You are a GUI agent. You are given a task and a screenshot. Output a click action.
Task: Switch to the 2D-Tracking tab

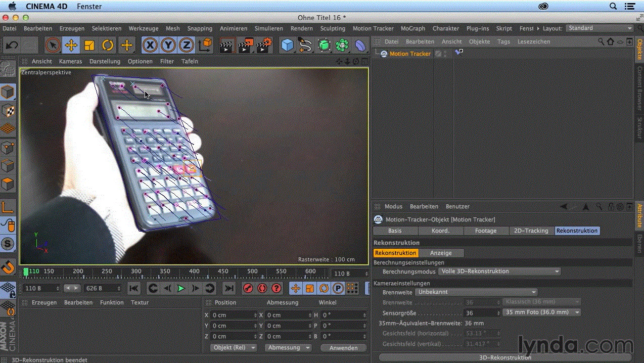pyautogui.click(x=530, y=231)
